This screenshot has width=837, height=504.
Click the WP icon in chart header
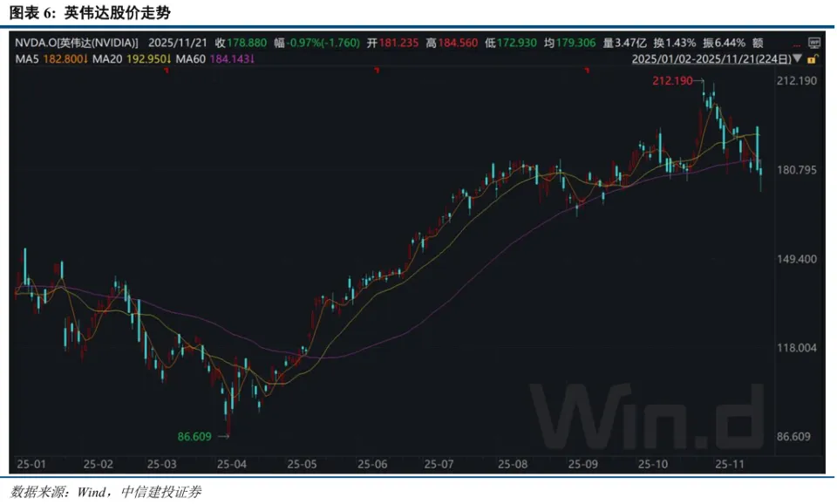(814, 42)
